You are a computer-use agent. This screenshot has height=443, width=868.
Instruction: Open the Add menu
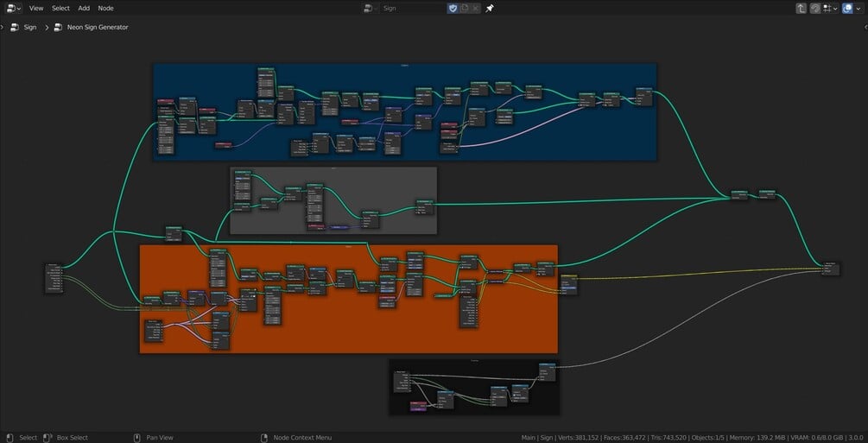click(x=84, y=9)
